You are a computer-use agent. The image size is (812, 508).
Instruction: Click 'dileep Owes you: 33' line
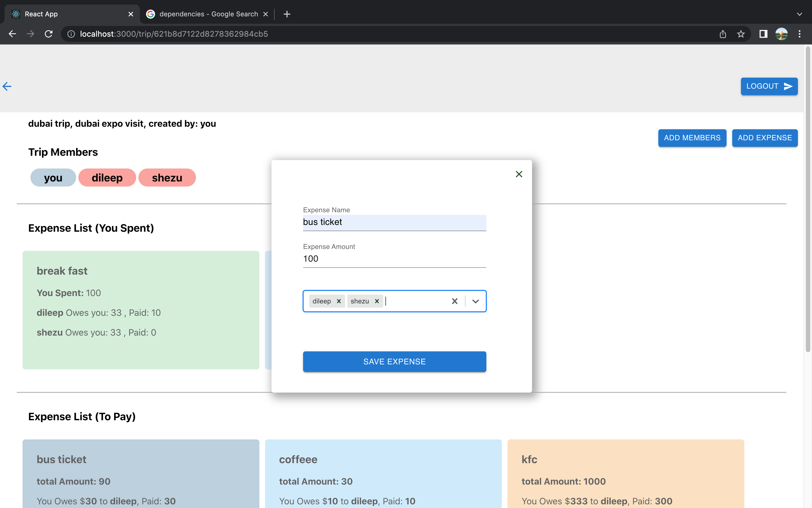(99, 313)
